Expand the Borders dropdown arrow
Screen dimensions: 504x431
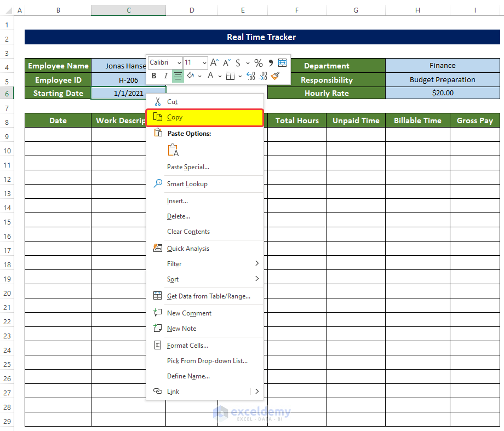[x=240, y=76]
